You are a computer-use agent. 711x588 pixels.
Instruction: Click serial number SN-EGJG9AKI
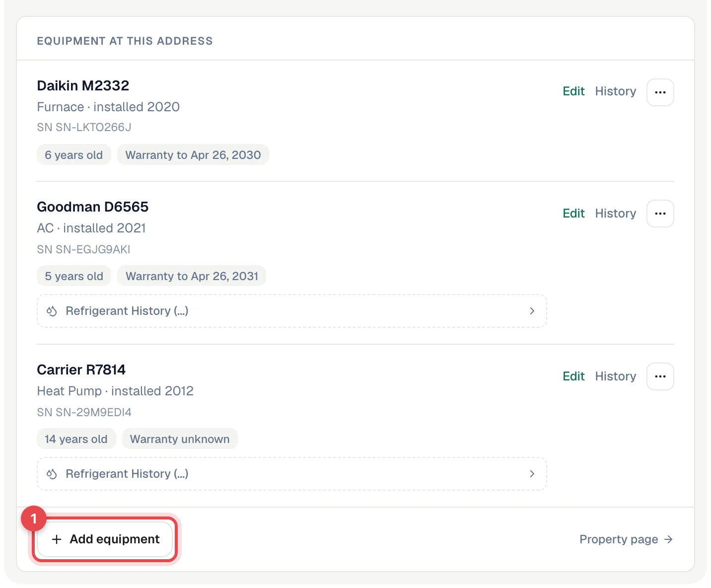coord(83,249)
